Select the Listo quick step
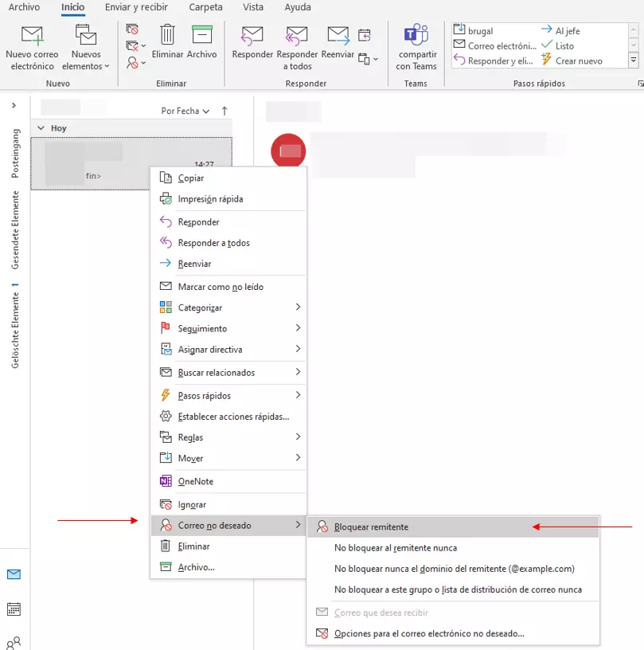644x650 pixels. pos(557,45)
